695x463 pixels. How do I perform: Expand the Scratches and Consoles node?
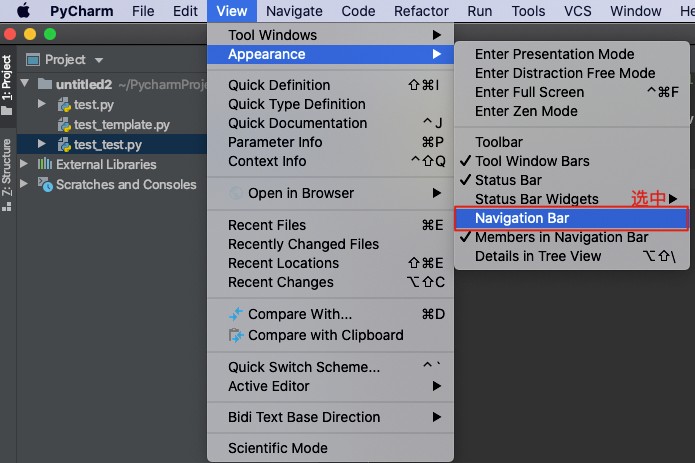(x=24, y=183)
